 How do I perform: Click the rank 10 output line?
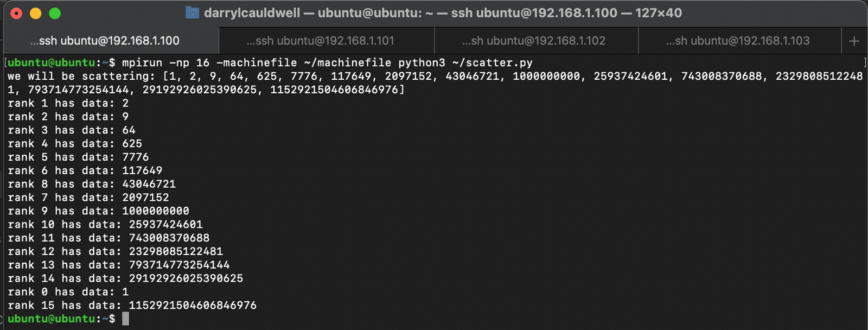coord(105,225)
